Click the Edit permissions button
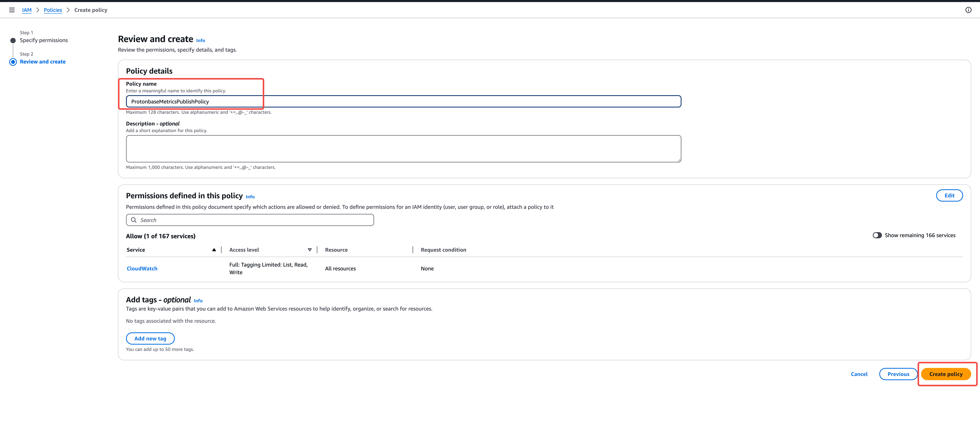This screenshot has width=980, height=423. (949, 195)
